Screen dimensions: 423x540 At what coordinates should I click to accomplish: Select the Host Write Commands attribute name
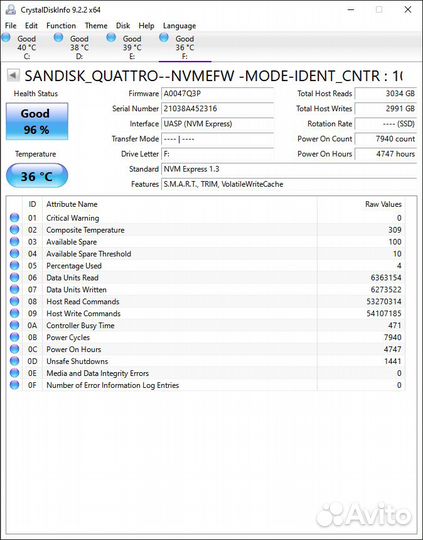(x=83, y=314)
